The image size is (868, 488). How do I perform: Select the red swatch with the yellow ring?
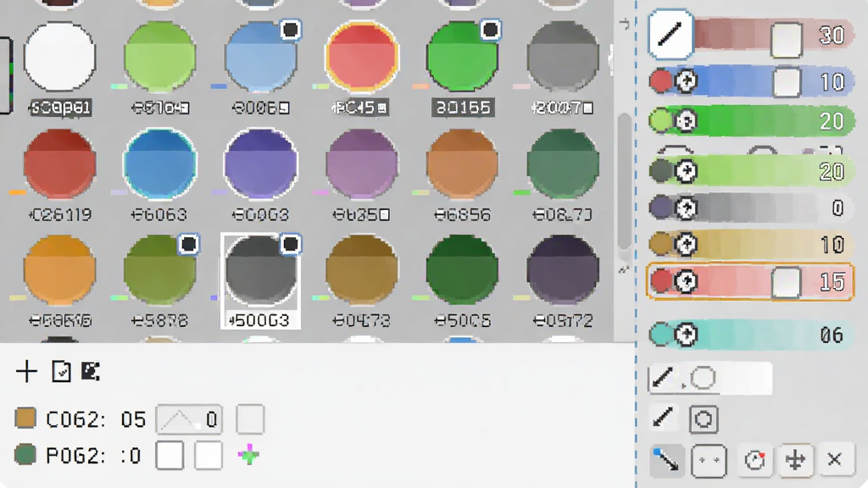pos(361,57)
